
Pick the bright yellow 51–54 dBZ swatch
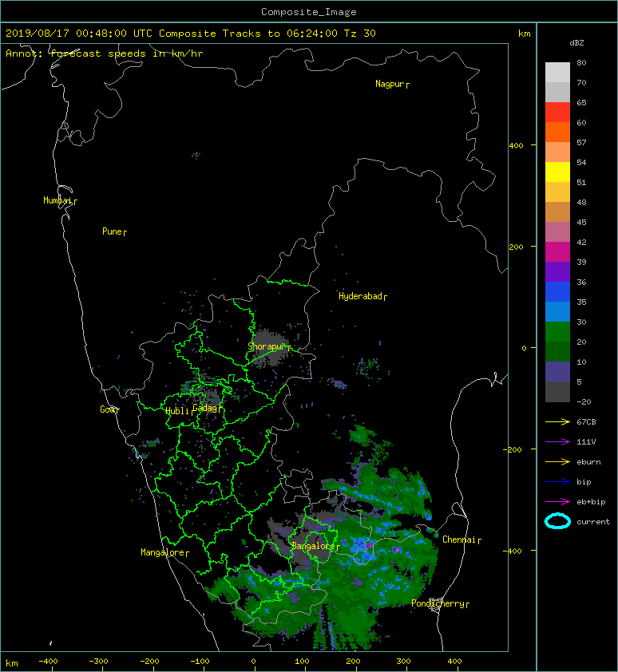point(557,172)
